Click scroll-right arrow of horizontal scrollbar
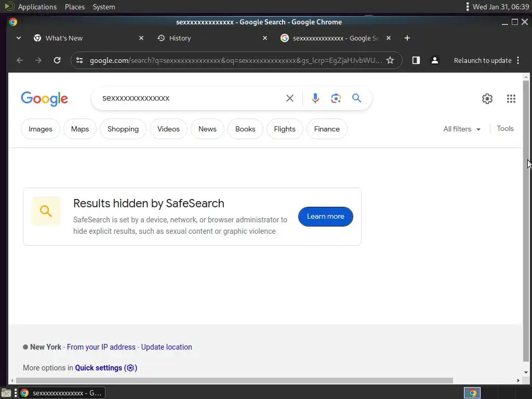This screenshot has width=532, height=399. 518,381
